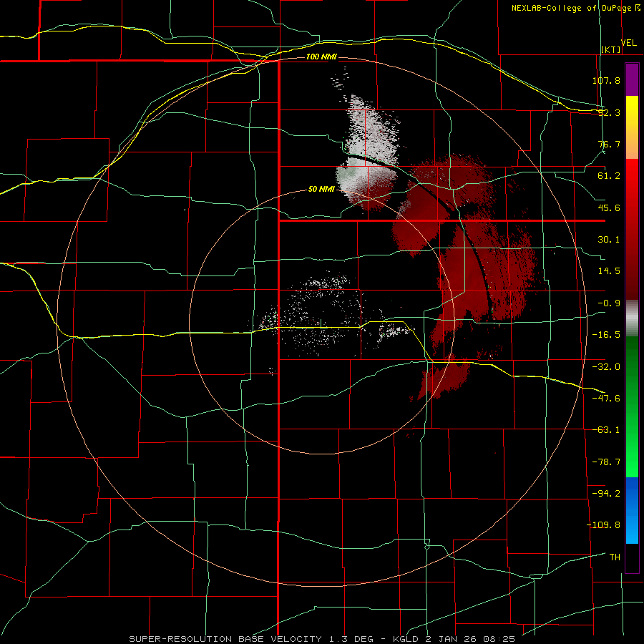Click the TH legend label

(x=615, y=557)
